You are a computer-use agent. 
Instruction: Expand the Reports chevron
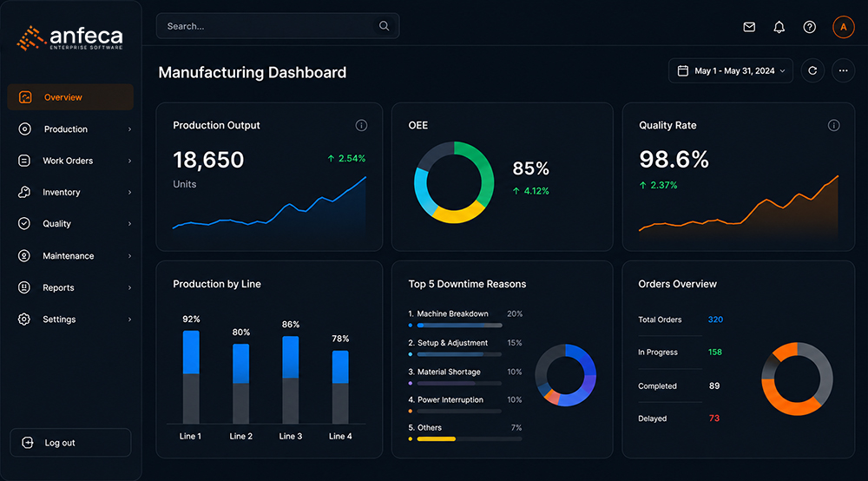tap(129, 287)
